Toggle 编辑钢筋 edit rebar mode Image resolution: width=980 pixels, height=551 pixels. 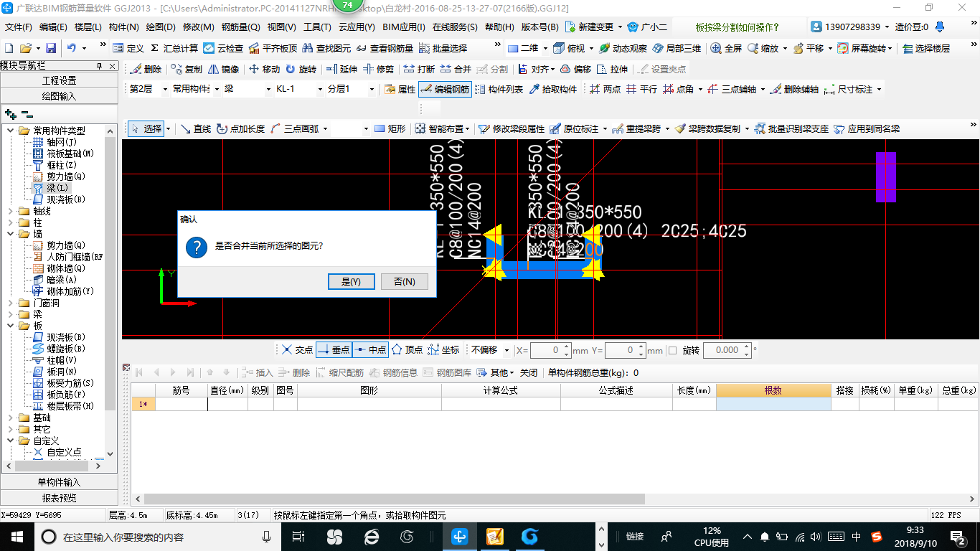[444, 90]
